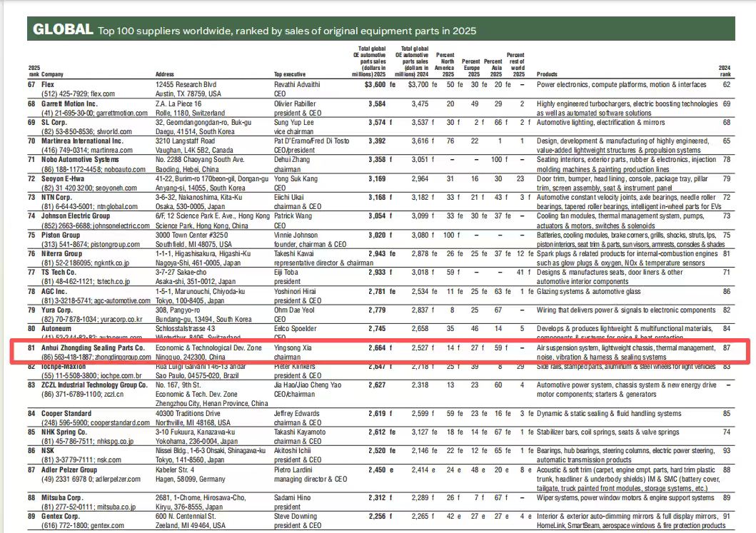Select company name Yura Corp.
This screenshot has height=533, width=756.
pos(57,310)
